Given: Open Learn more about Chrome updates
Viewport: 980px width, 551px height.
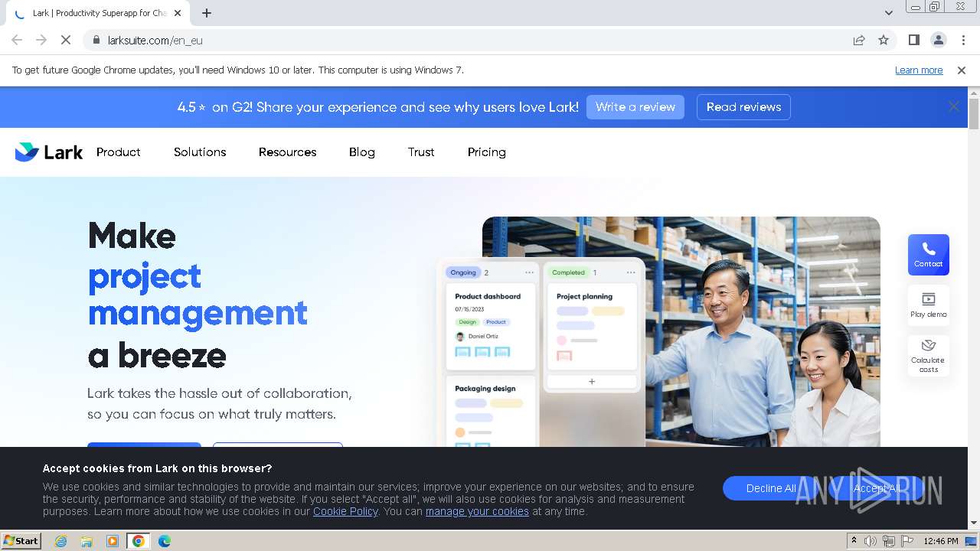Looking at the screenshot, I should [919, 70].
